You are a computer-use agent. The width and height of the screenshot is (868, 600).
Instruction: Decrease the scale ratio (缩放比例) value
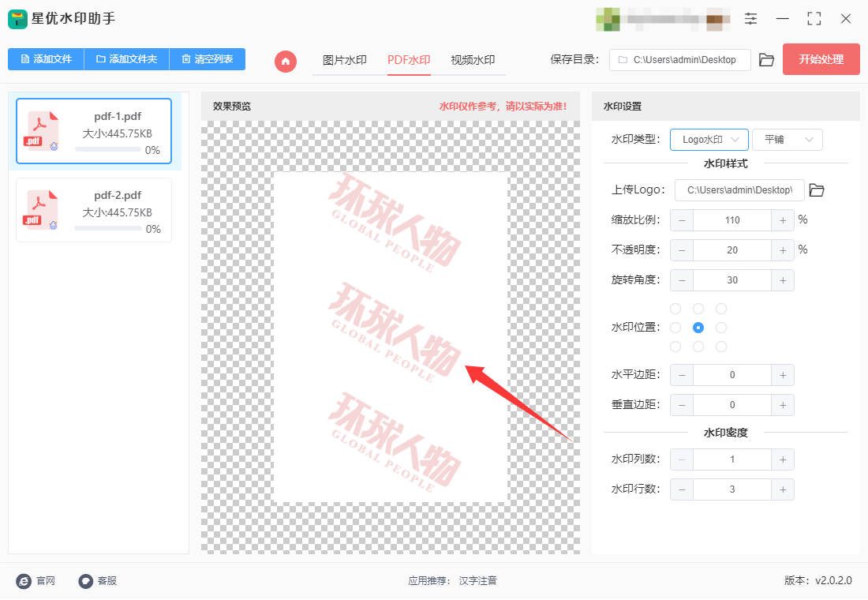682,220
